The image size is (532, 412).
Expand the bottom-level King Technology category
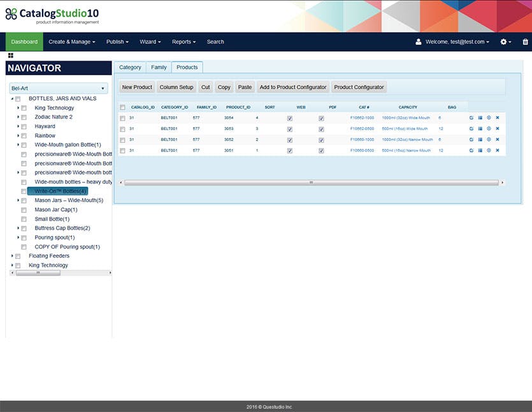pos(12,265)
